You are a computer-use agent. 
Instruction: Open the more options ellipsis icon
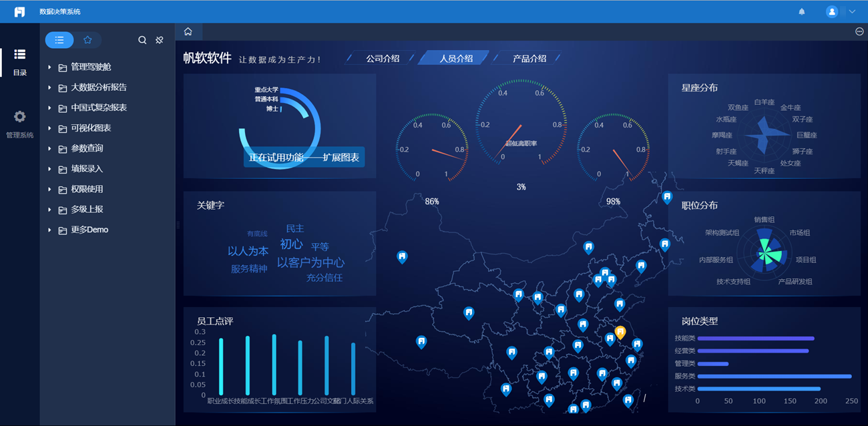click(859, 31)
